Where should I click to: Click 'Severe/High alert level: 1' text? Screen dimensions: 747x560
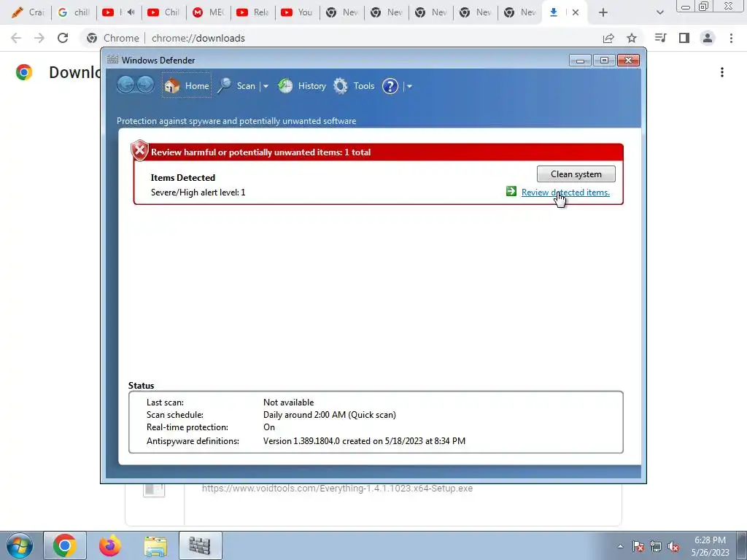198,192
